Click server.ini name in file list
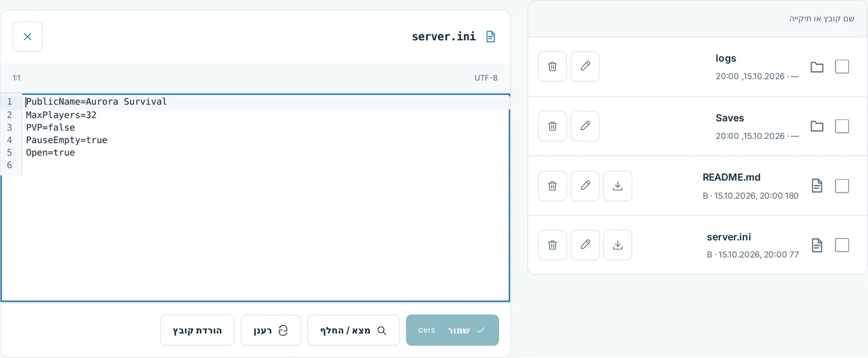Viewport: 868px width, 358px height. pos(729,237)
